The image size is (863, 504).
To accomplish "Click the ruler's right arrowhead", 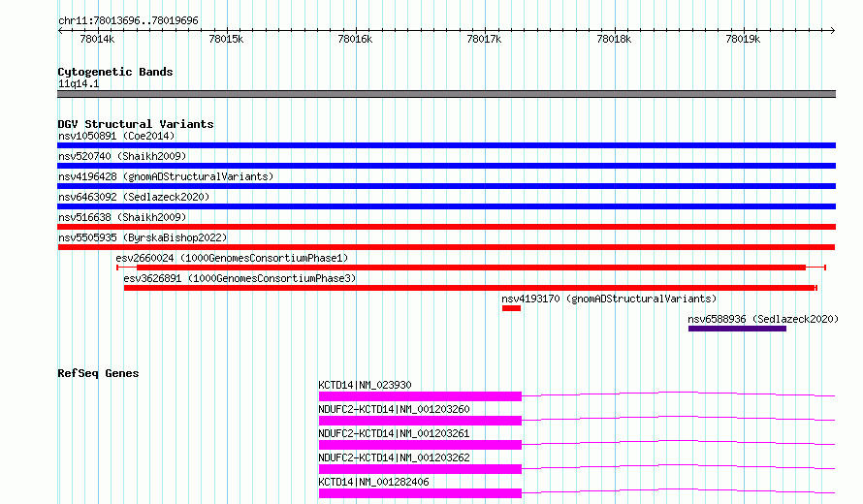I will (x=833, y=30).
